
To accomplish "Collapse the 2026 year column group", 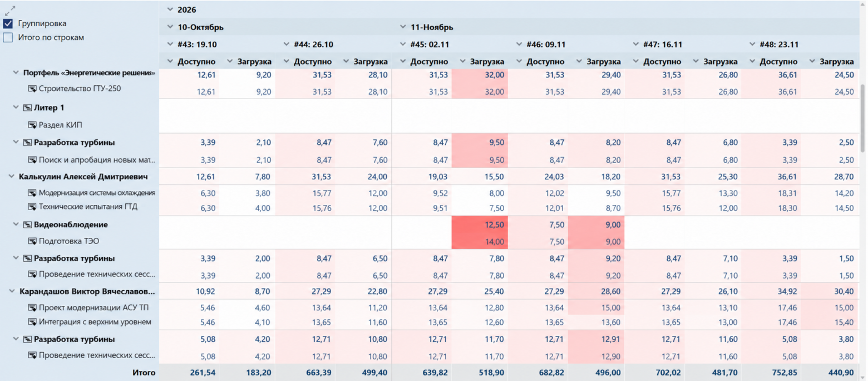I will (x=170, y=10).
